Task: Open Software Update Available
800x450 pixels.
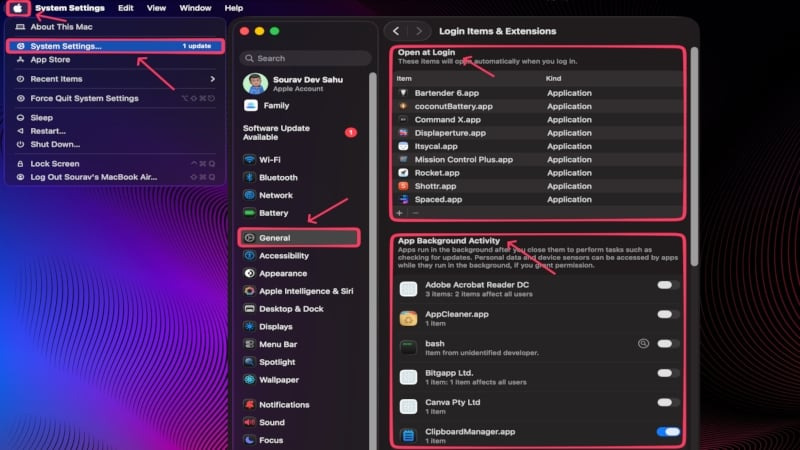Action: 300,133
